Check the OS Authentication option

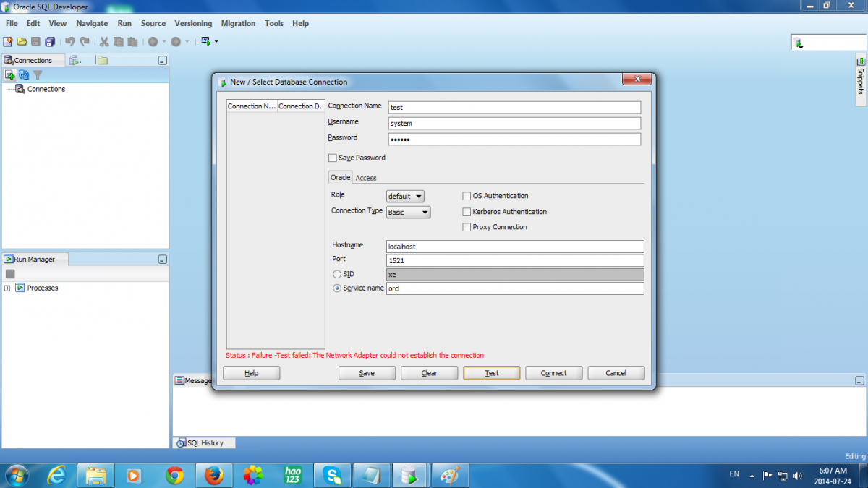(x=467, y=196)
